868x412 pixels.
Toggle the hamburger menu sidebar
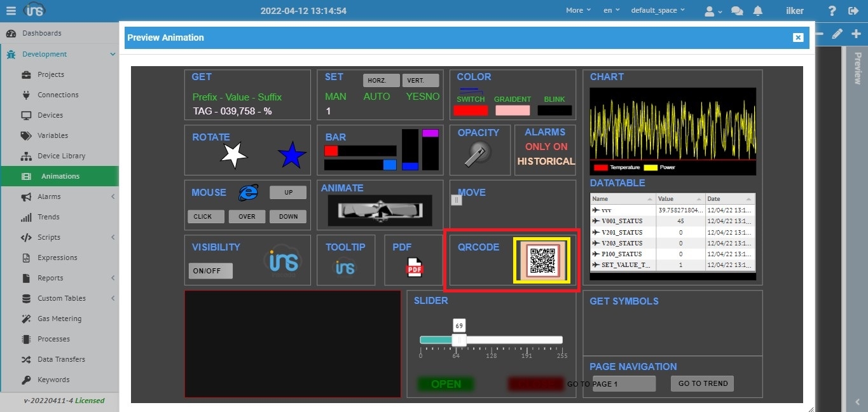(x=11, y=11)
